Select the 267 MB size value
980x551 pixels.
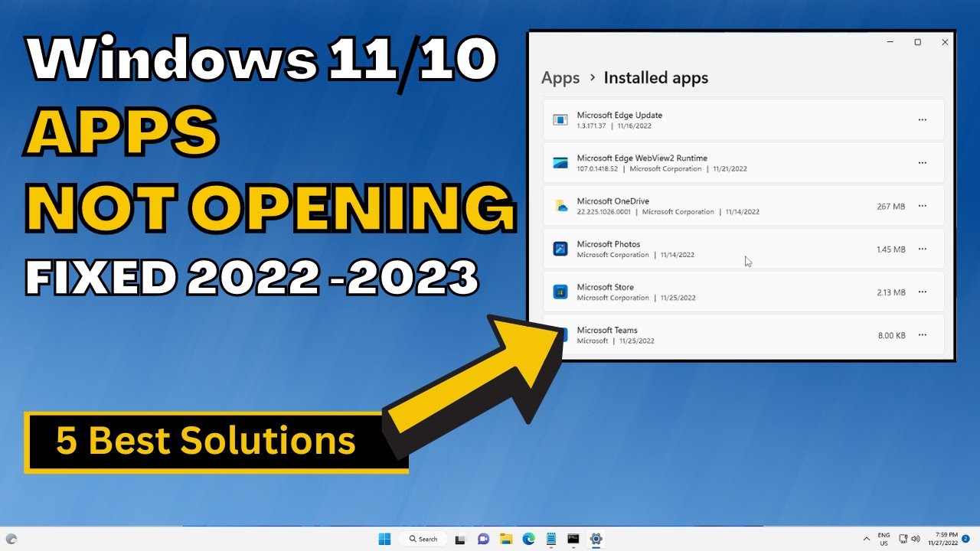(x=890, y=207)
